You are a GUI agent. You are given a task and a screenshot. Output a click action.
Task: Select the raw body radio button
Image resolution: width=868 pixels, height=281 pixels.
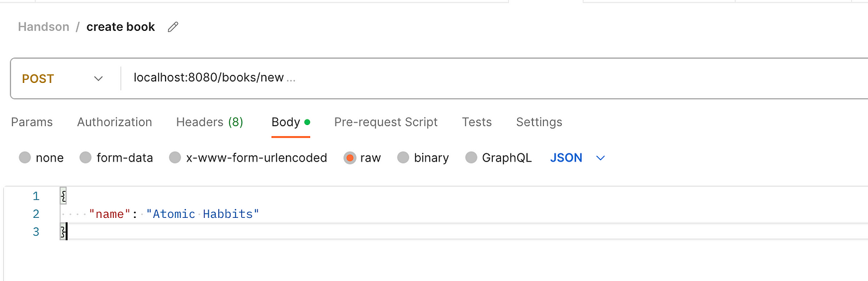(350, 158)
